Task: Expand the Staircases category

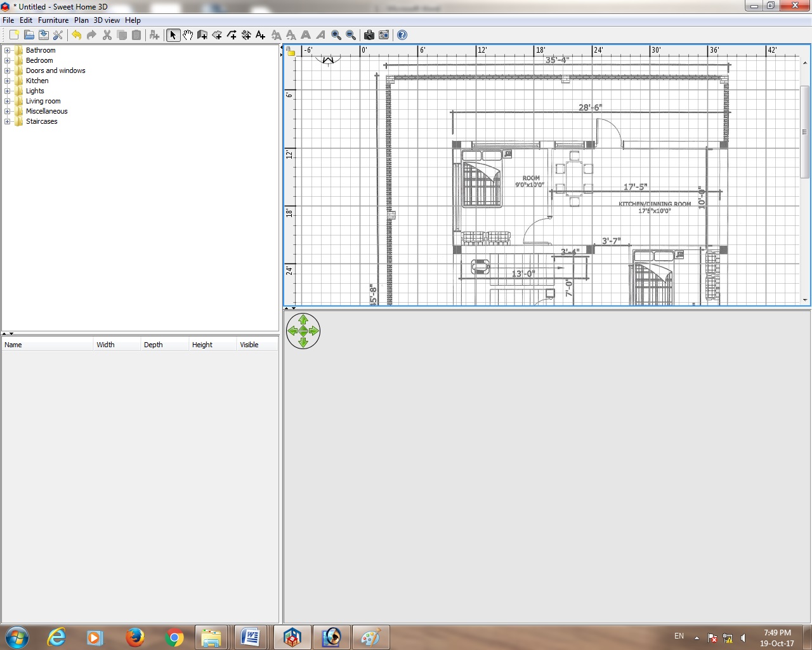Action: tap(7, 121)
